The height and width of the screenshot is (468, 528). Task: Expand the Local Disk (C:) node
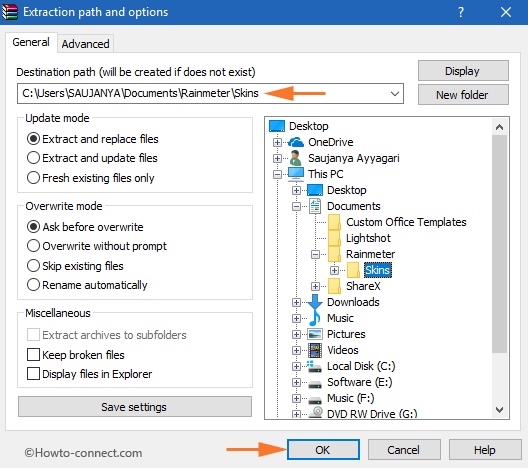296,366
